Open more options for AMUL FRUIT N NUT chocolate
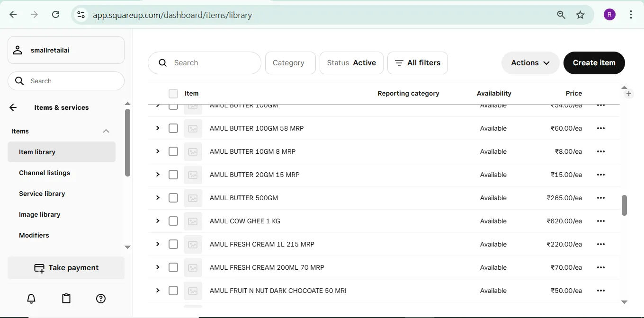644x318 pixels. [x=601, y=291]
